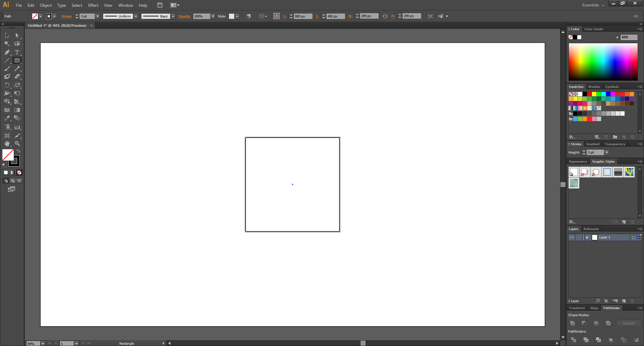Switch to the Color Guide tab
The width and height of the screenshot is (644, 346).
point(593,29)
